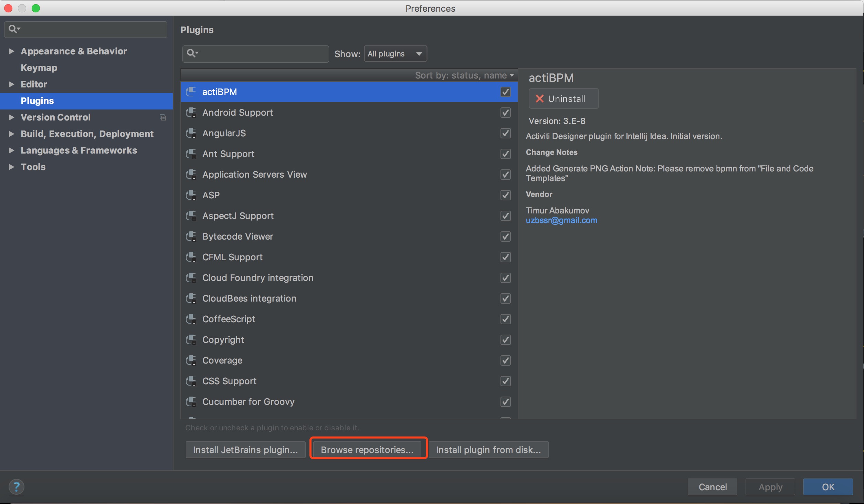This screenshot has height=504, width=864.
Task: Click the plugin icon next to CoffeeScript
Action: coord(191,319)
